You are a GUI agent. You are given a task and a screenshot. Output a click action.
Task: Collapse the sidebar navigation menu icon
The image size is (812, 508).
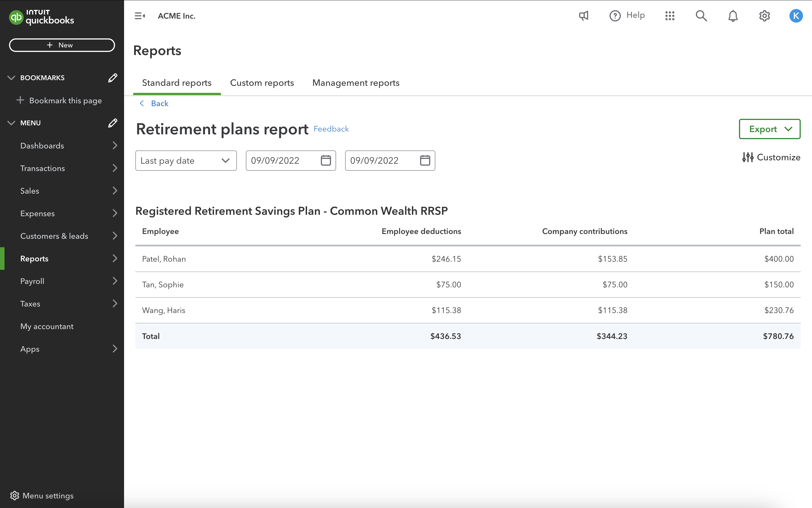point(140,16)
